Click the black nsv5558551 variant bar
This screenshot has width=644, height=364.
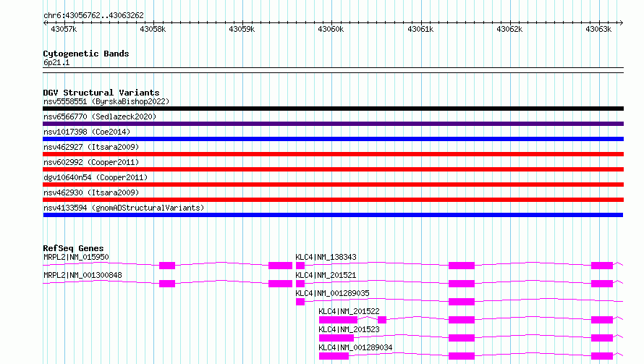point(333,109)
